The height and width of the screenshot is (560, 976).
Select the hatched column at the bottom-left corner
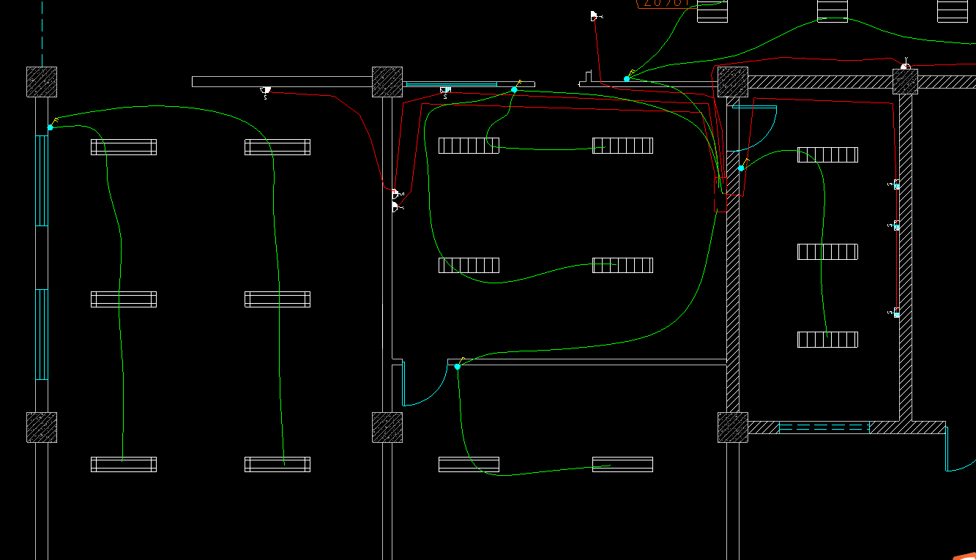click(42, 428)
